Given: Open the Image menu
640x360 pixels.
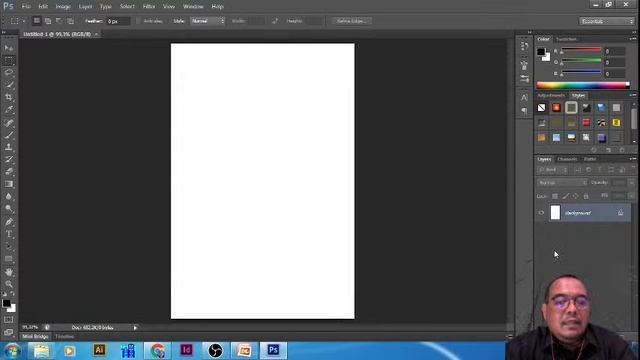Looking at the screenshot, I should click(x=63, y=7).
